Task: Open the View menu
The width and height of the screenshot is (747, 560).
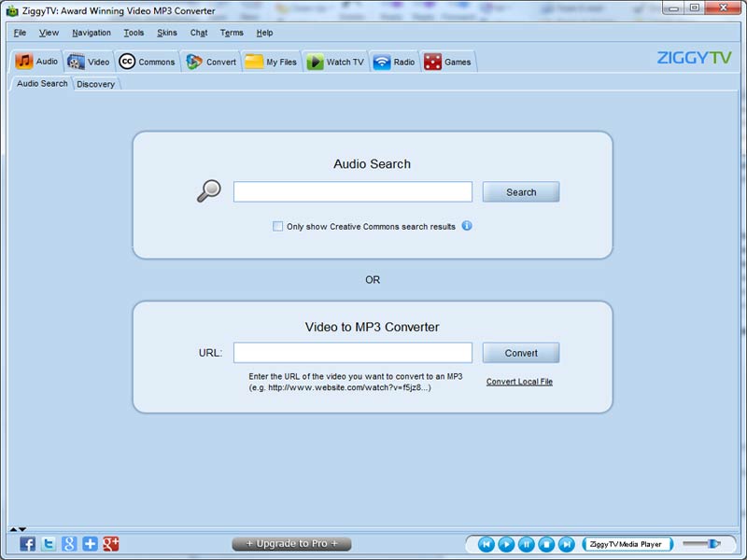Action: [49, 33]
